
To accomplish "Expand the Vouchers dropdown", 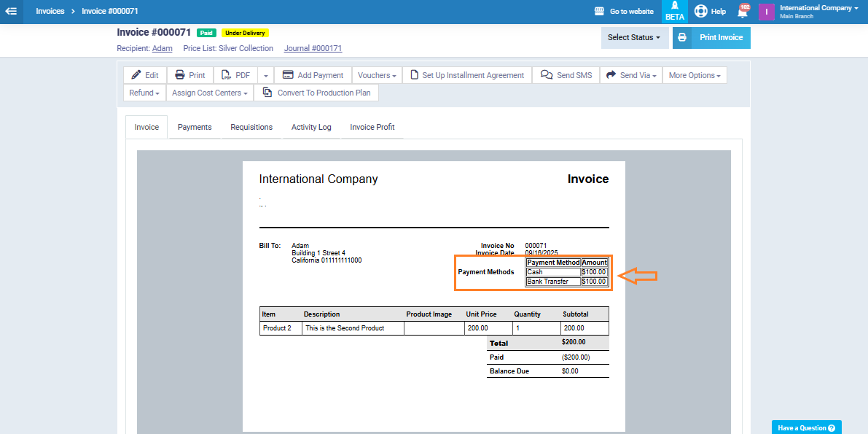I will pyautogui.click(x=377, y=75).
